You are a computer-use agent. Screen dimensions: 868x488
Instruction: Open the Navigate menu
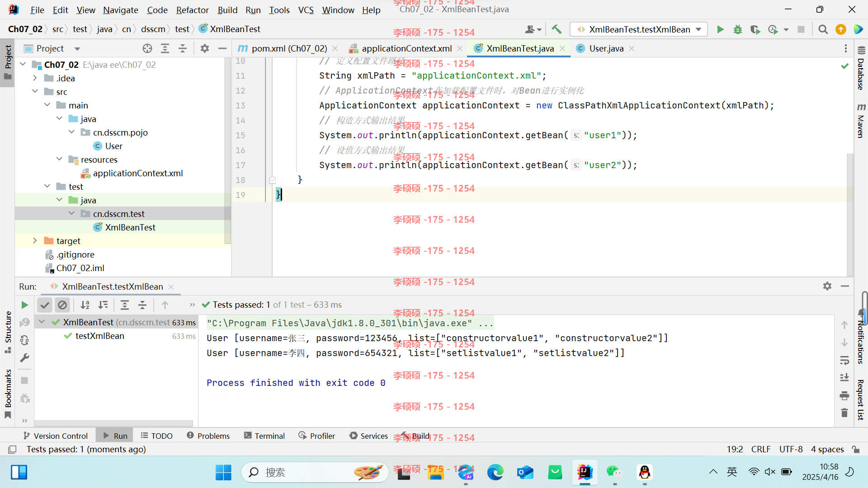pyautogui.click(x=121, y=10)
